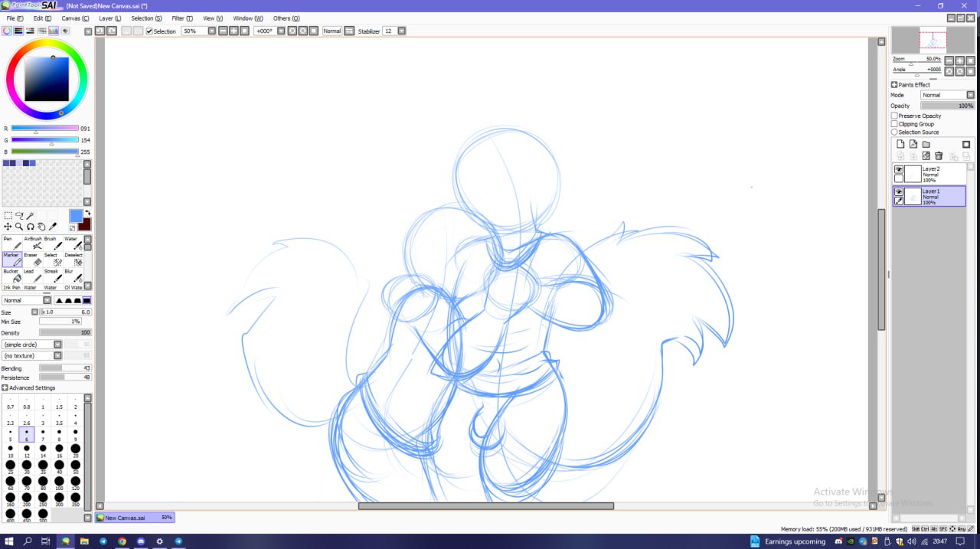Click the eyedropper color picker tool
The image size is (980, 549).
tap(53, 227)
